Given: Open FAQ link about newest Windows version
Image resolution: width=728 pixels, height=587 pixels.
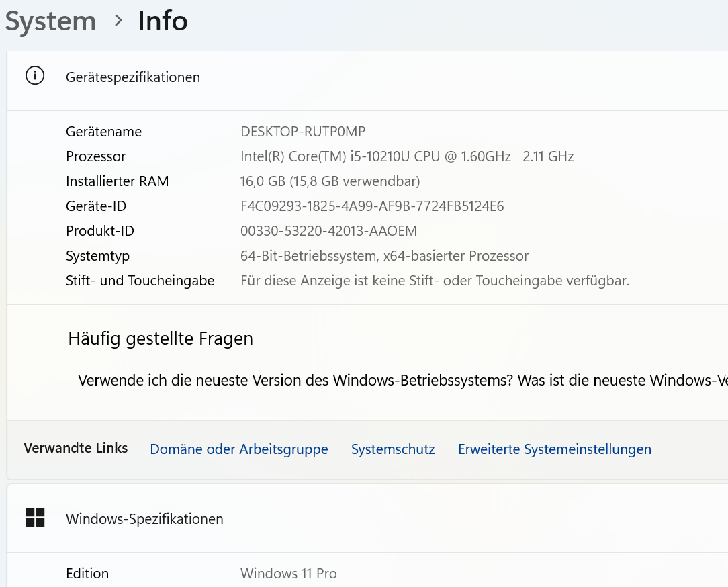Looking at the screenshot, I should [402, 380].
